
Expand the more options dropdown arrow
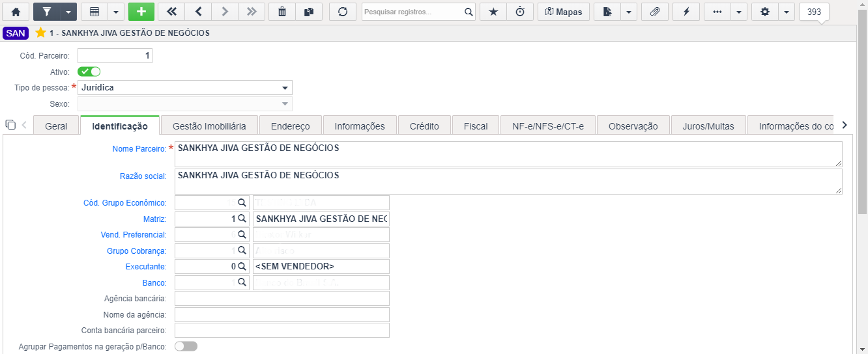coord(738,12)
